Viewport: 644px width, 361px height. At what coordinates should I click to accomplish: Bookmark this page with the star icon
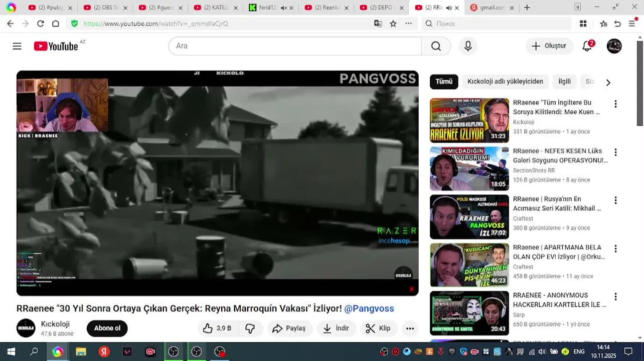coord(393,24)
